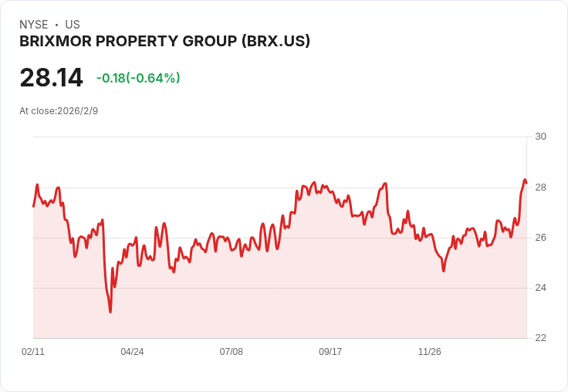Click the starting point of the price line
Image resolution: width=568 pixels, height=392 pixels.
tap(33, 206)
